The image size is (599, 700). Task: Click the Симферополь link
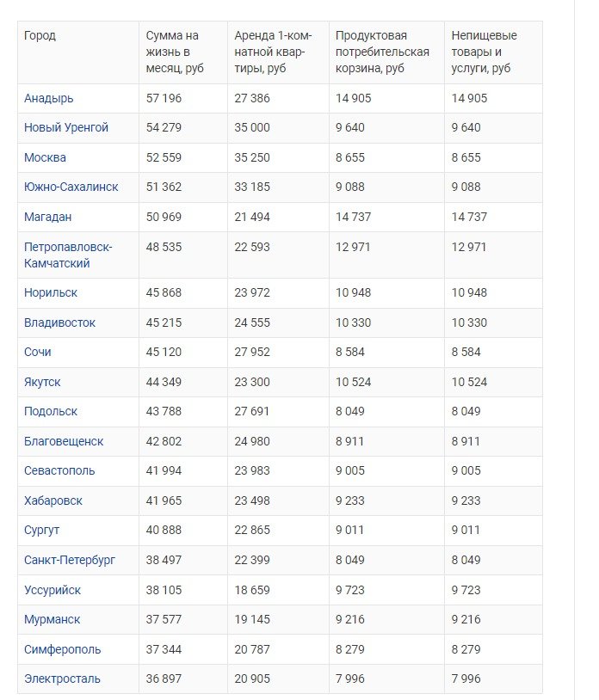[x=62, y=648]
